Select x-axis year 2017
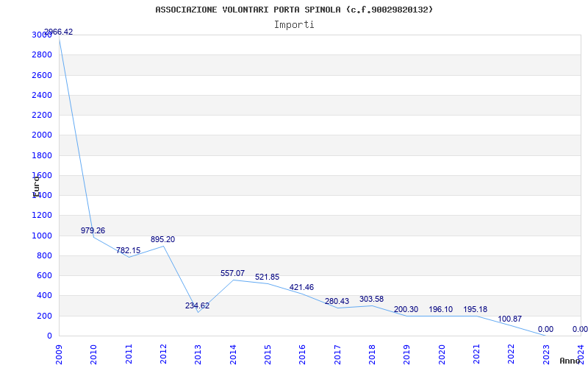Viewport: 588px width, 368px height. click(337, 355)
